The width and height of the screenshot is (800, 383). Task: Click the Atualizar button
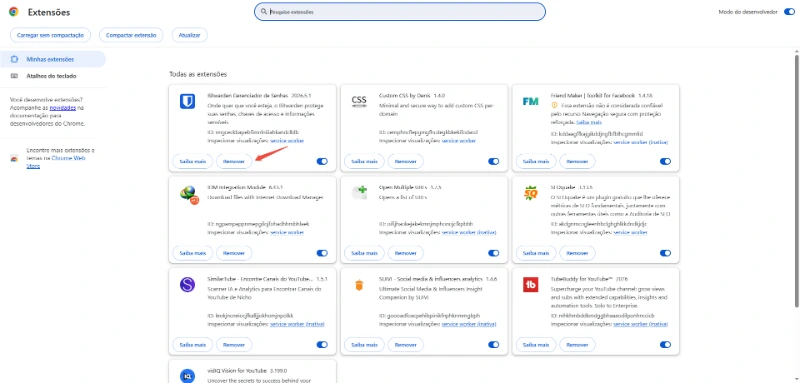click(189, 35)
